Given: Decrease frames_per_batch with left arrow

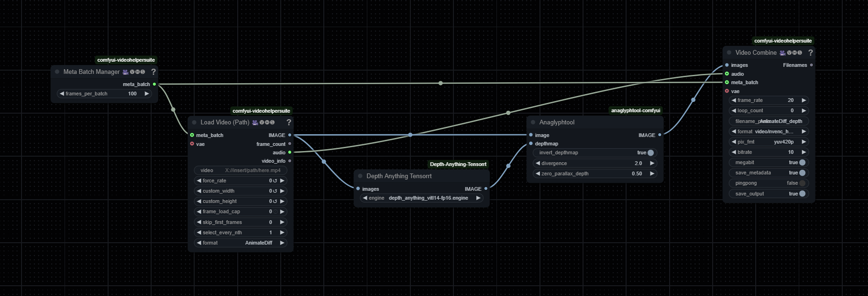Looking at the screenshot, I should tap(62, 94).
